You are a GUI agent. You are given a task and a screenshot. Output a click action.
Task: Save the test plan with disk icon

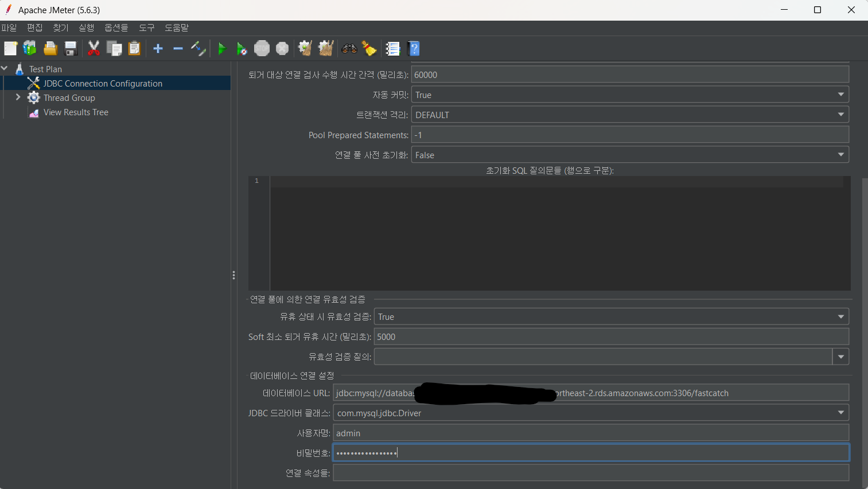(x=71, y=49)
